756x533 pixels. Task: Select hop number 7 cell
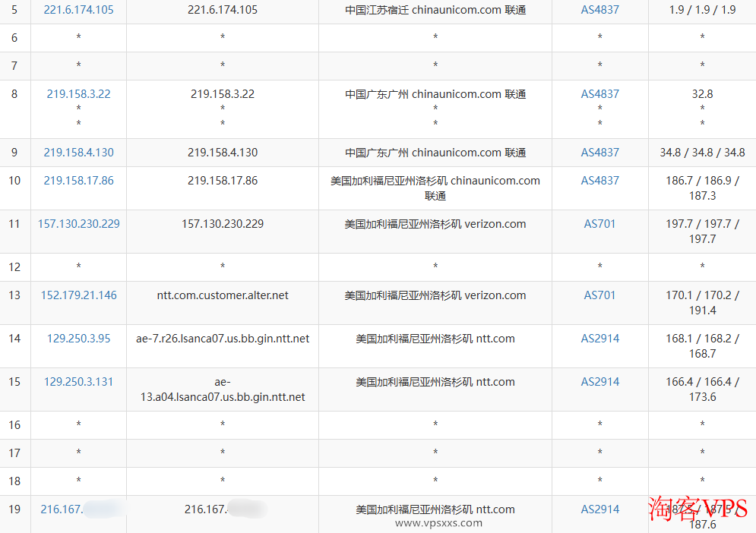(x=14, y=66)
